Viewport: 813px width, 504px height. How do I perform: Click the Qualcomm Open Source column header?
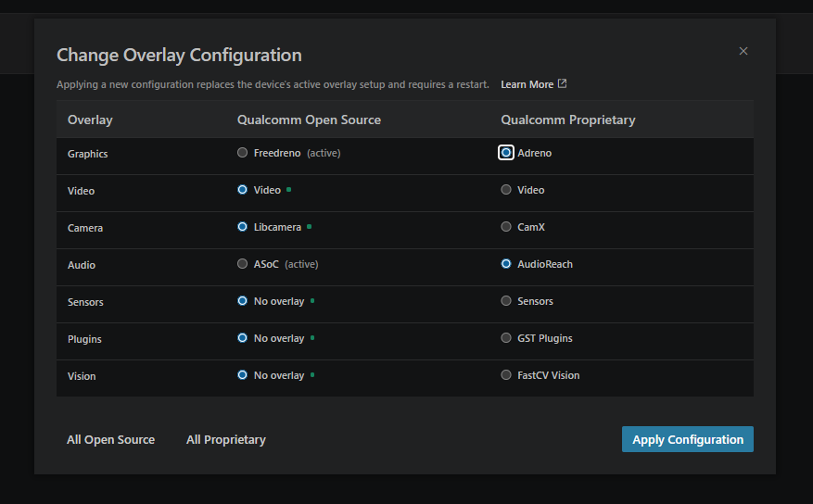(x=309, y=120)
